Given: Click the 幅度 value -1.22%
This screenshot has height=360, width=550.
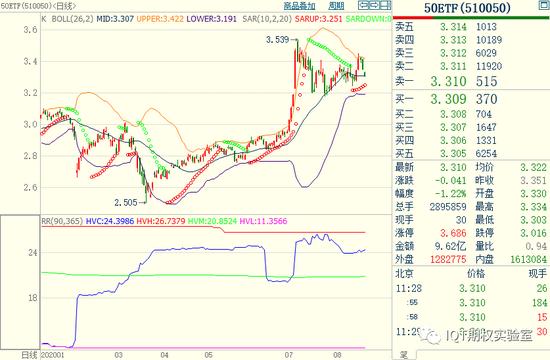Looking at the screenshot, I should tap(451, 194).
